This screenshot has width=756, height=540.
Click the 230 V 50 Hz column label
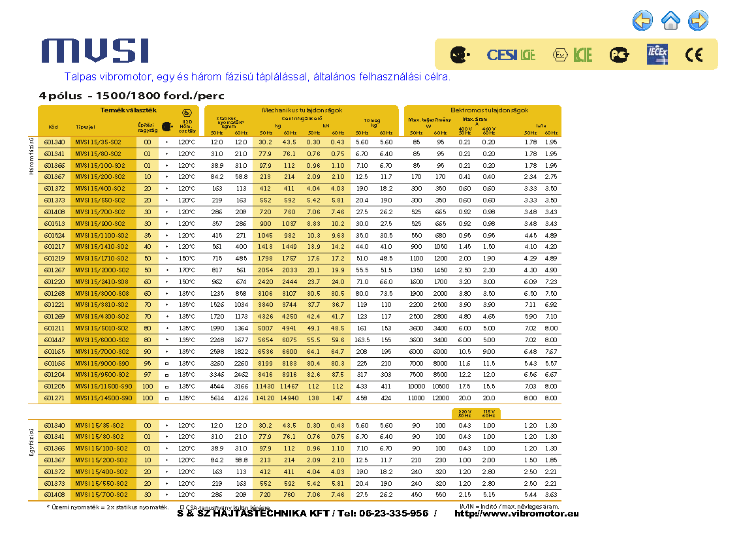pos(464,414)
